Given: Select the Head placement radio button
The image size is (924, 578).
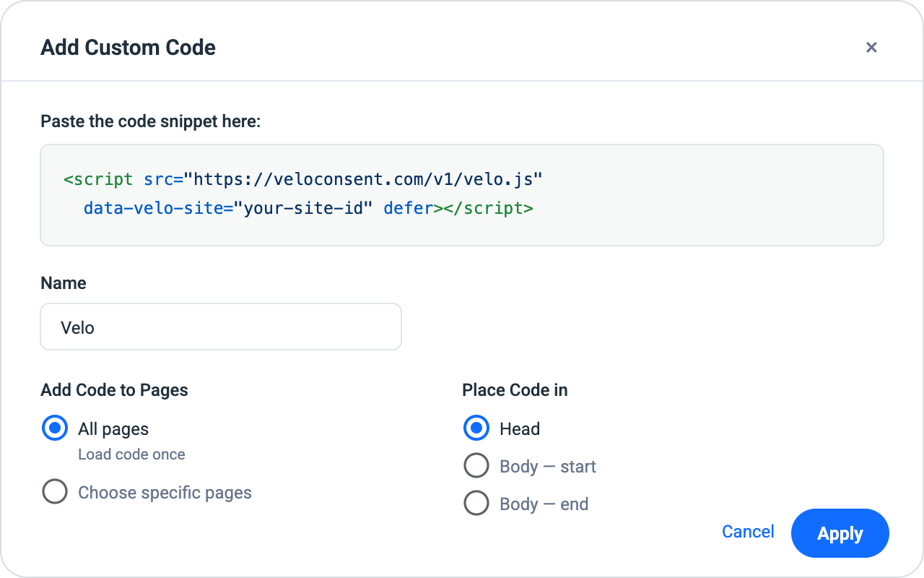Looking at the screenshot, I should click(x=476, y=428).
